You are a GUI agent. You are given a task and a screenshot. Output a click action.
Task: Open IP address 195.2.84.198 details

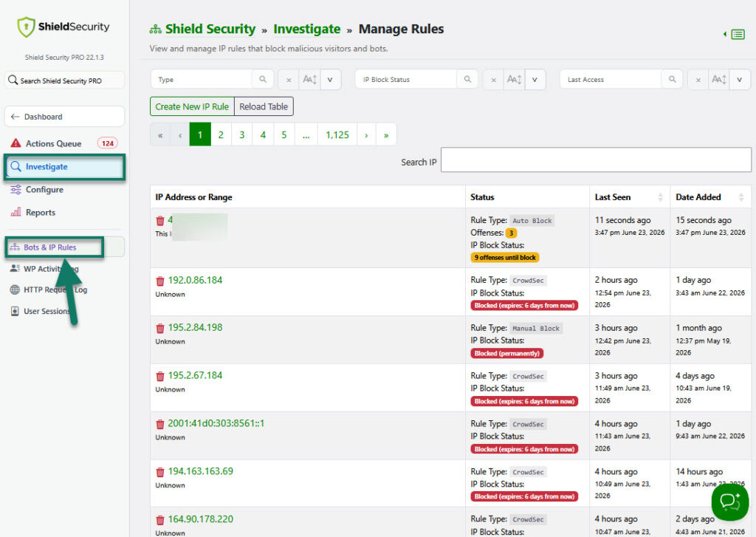pos(195,328)
